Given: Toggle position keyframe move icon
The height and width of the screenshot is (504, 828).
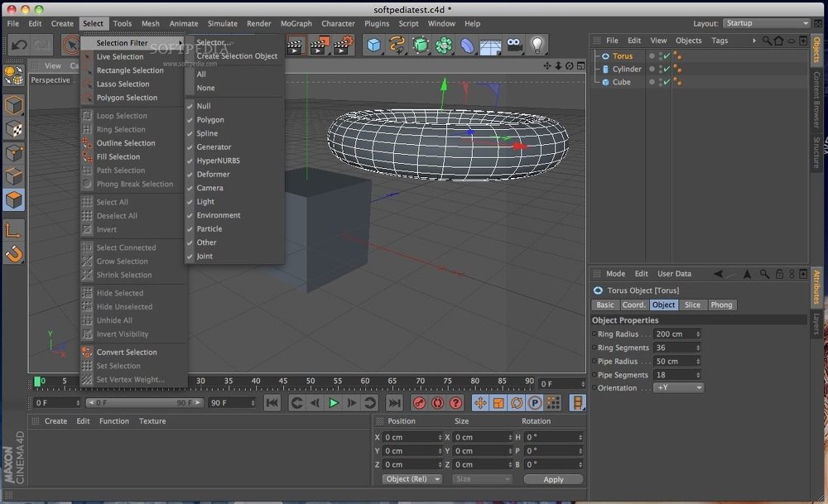Looking at the screenshot, I should click(480, 403).
